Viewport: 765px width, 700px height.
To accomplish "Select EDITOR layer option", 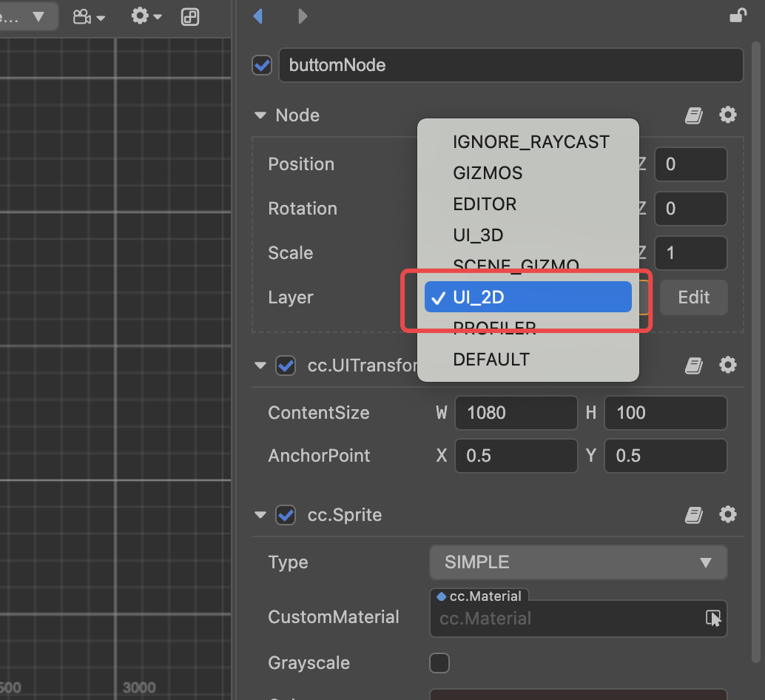I will pyautogui.click(x=528, y=204).
